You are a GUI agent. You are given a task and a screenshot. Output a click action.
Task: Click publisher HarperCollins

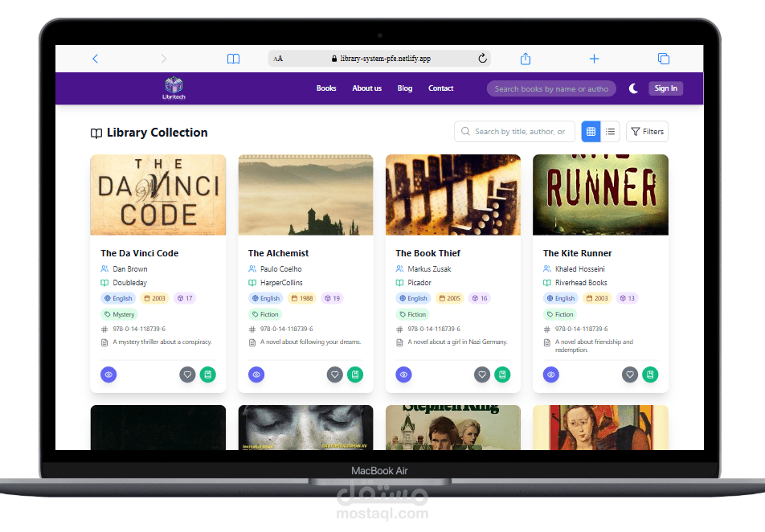tap(281, 283)
